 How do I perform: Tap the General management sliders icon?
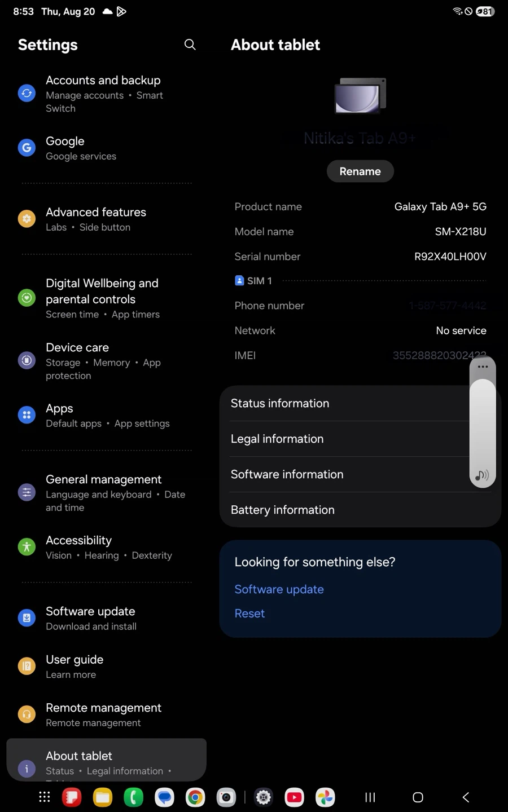pos(27,492)
